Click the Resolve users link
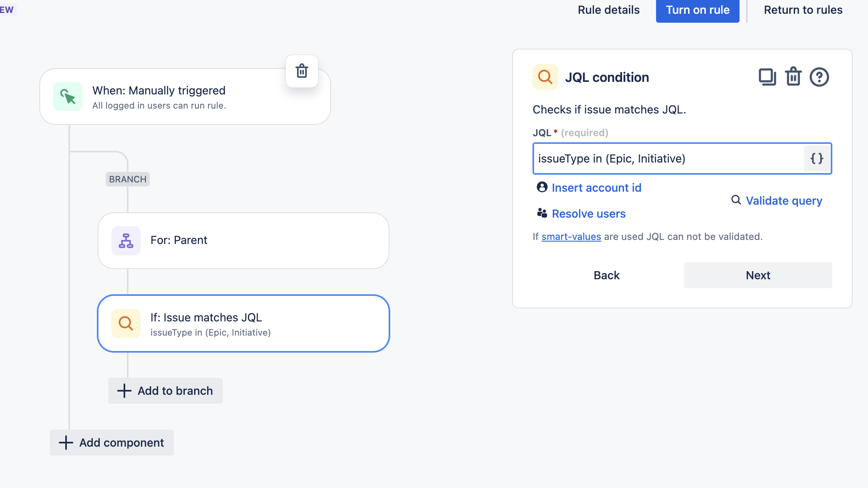The height and width of the screenshot is (488, 868). [588, 214]
